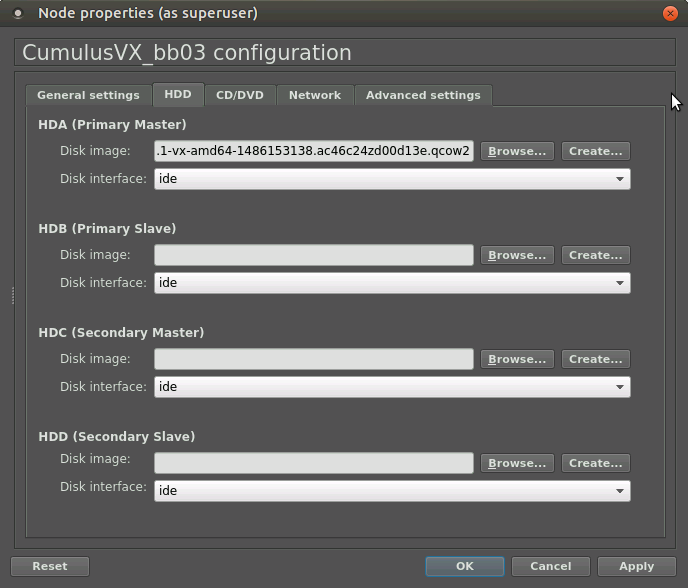
Task: Open the HDC disk interface dropdown
Action: (392, 387)
